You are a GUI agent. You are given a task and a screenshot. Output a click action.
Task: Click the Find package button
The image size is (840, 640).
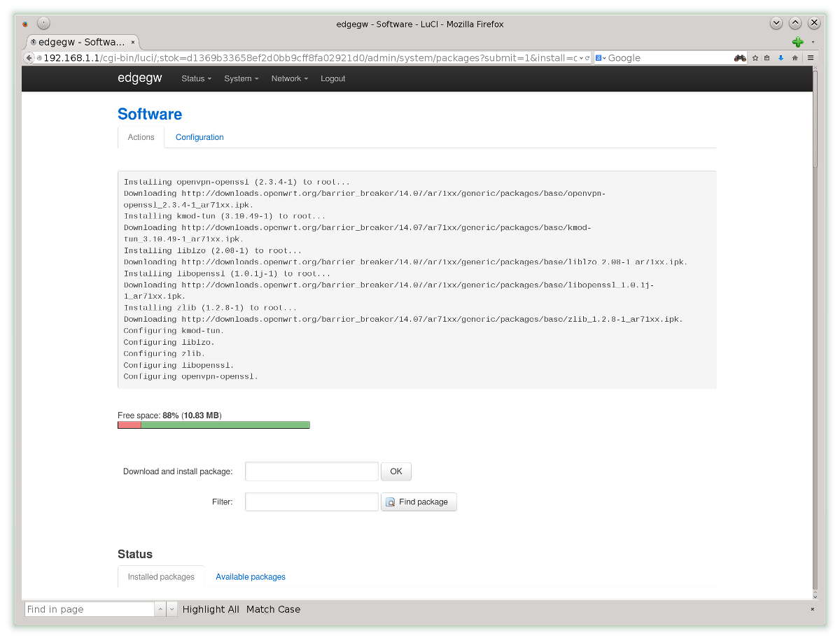pos(419,502)
